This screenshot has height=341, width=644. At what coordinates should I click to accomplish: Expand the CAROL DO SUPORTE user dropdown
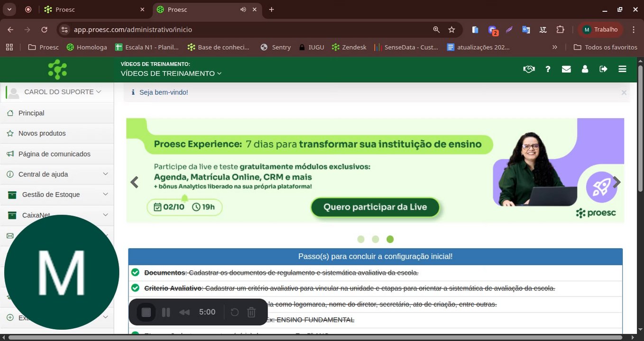coord(63,92)
